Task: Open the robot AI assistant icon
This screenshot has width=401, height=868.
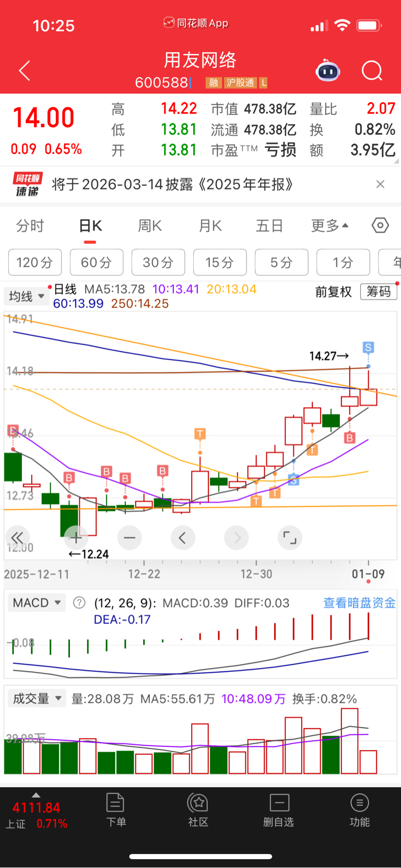Action: tap(328, 70)
